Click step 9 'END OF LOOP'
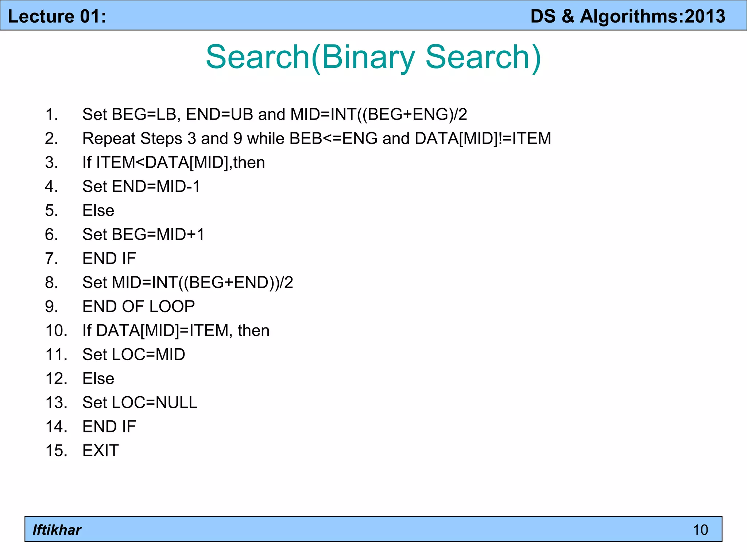 [139, 307]
